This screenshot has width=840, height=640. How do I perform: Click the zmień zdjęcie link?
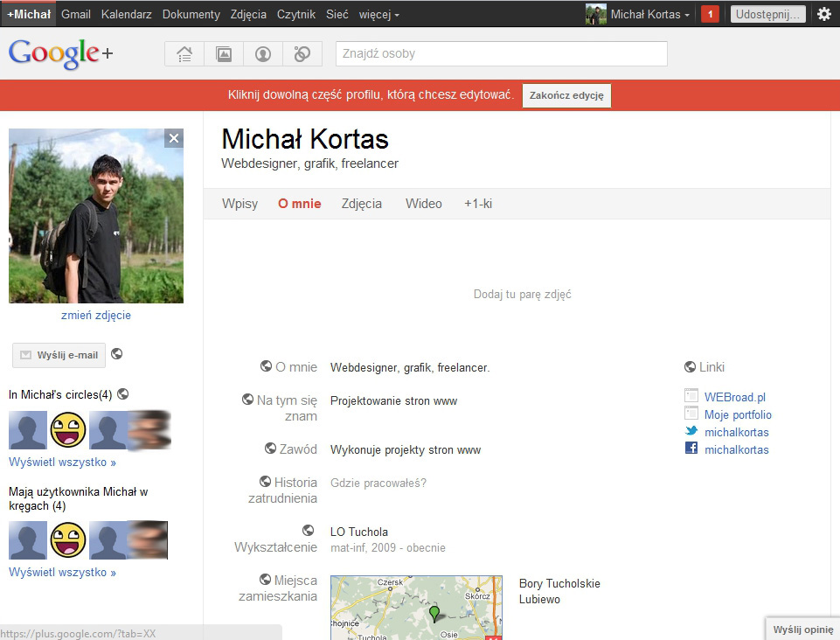[96, 315]
